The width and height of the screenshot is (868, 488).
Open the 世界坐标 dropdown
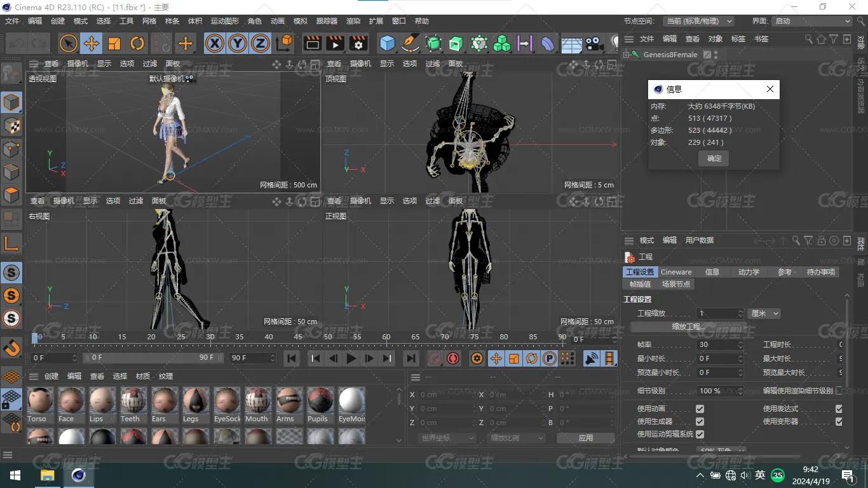(x=447, y=438)
